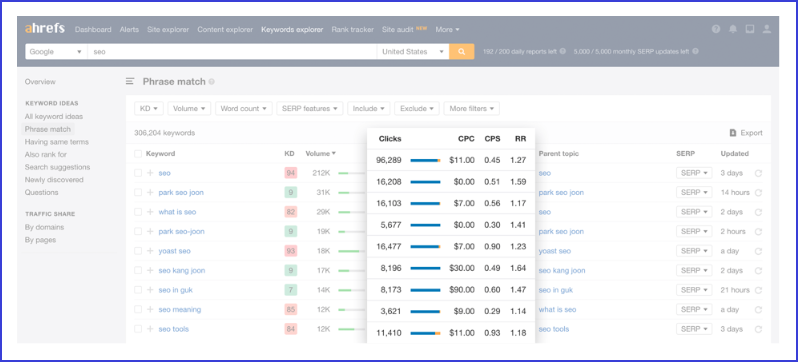Tick checkbox for 'yoast seo' row
The image size is (798, 362).
point(138,251)
